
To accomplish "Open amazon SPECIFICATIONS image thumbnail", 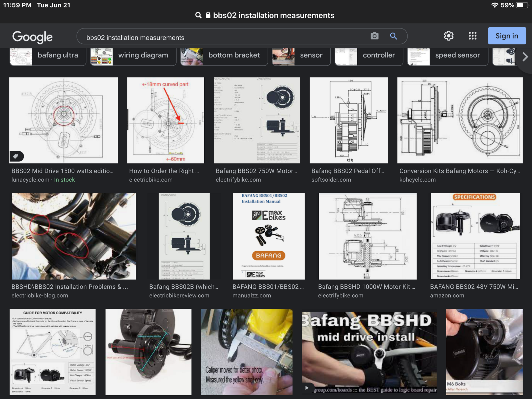I will 475,236.
